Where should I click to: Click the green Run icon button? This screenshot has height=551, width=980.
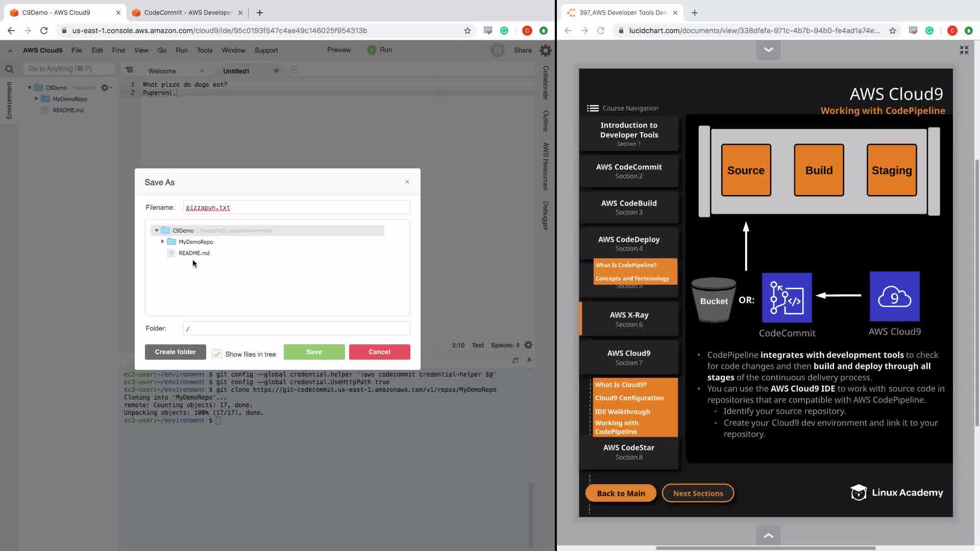tap(372, 50)
